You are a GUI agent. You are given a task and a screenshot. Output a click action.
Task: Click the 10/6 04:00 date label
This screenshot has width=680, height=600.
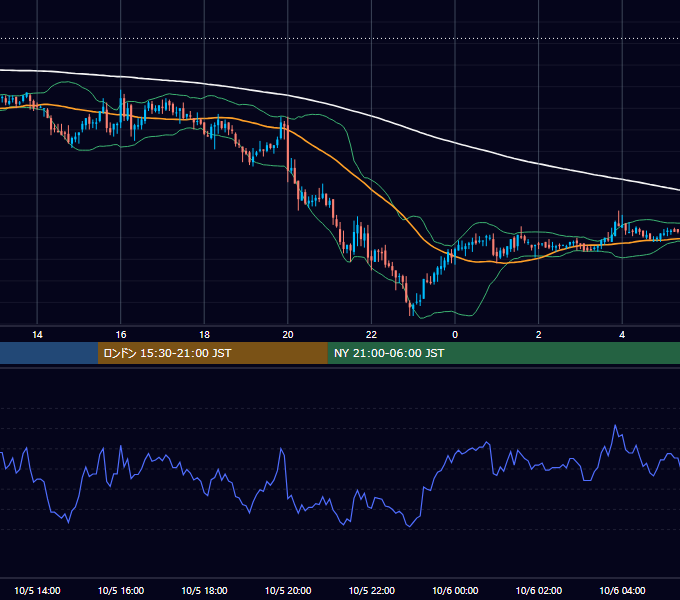[x=622, y=590]
